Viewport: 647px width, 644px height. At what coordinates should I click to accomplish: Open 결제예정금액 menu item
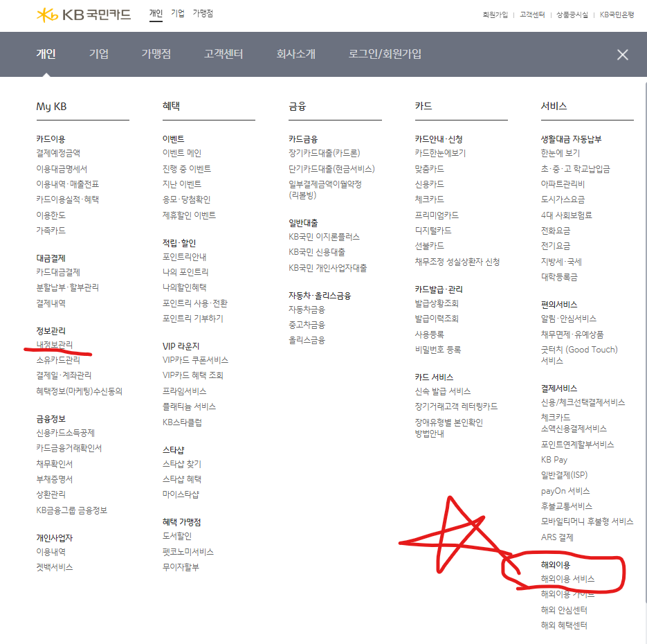[x=58, y=153]
